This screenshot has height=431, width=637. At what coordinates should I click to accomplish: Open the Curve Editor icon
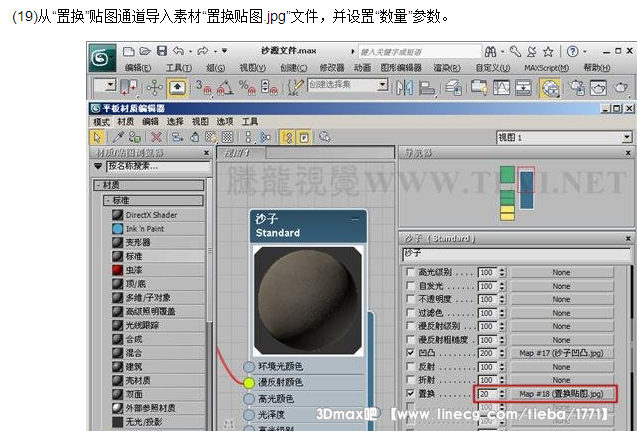coord(501,87)
